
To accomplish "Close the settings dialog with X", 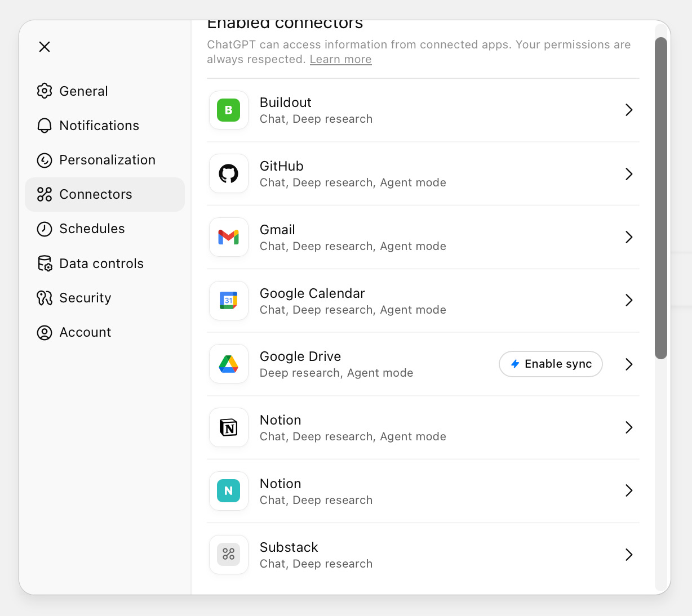I will [x=45, y=47].
